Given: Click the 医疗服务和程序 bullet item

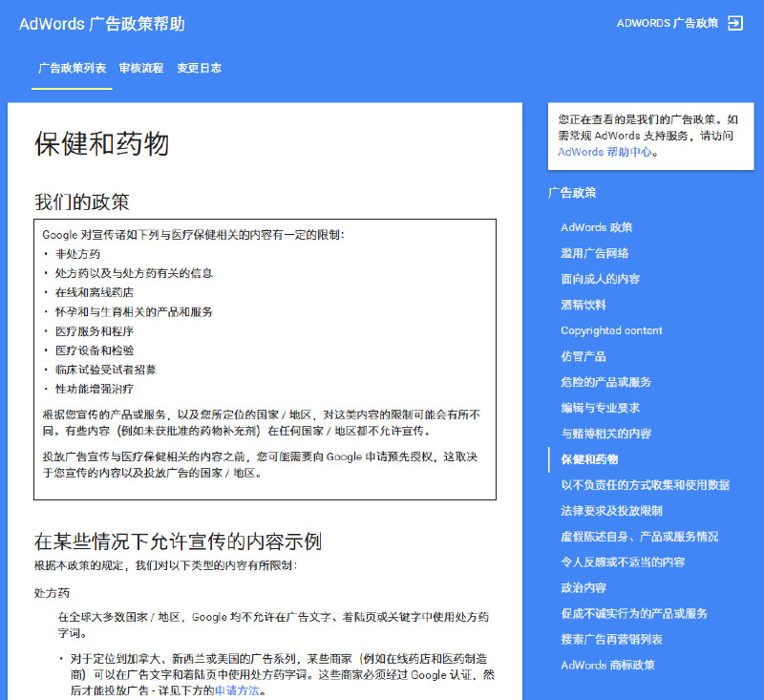Looking at the screenshot, I should (95, 331).
